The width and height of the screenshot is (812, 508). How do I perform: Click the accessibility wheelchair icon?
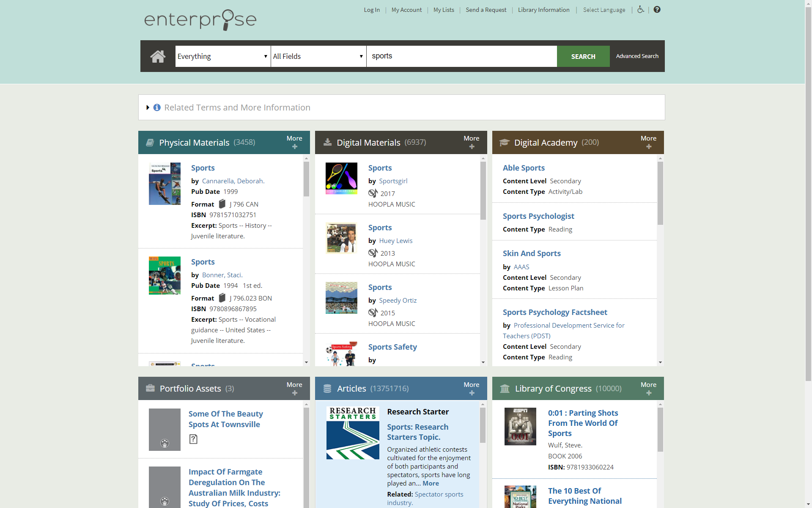point(641,9)
